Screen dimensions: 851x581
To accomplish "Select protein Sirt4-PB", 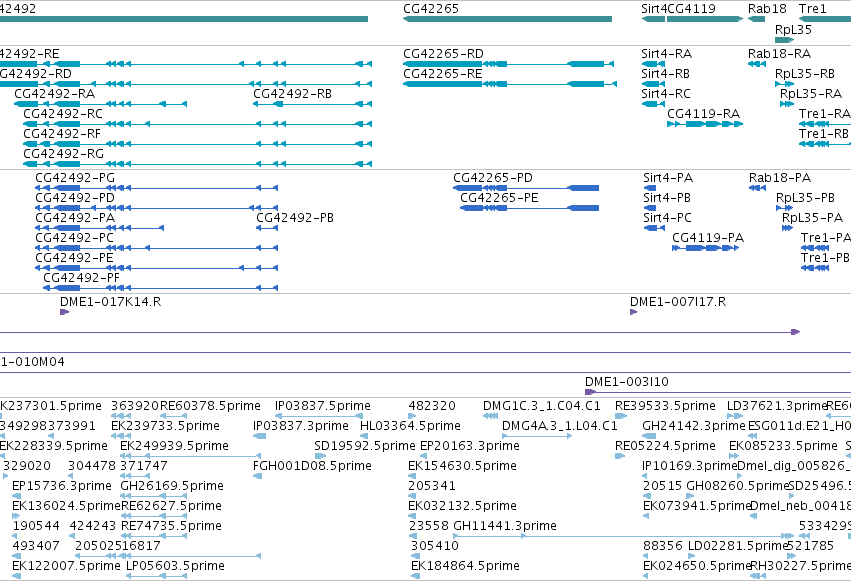I will coord(650,208).
